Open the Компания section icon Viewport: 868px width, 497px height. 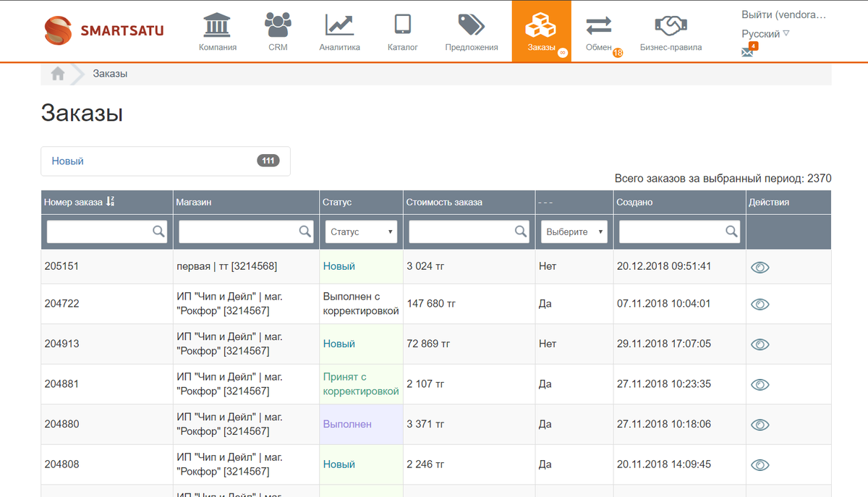pos(217,25)
